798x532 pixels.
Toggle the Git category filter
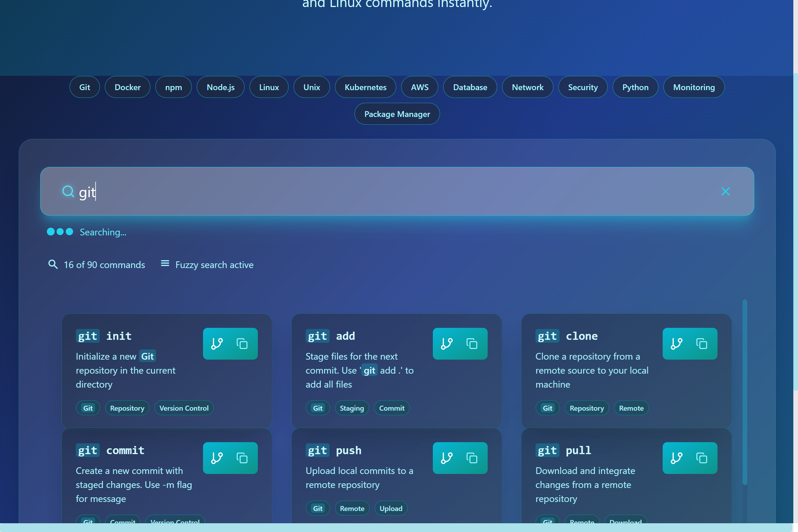[x=85, y=87]
